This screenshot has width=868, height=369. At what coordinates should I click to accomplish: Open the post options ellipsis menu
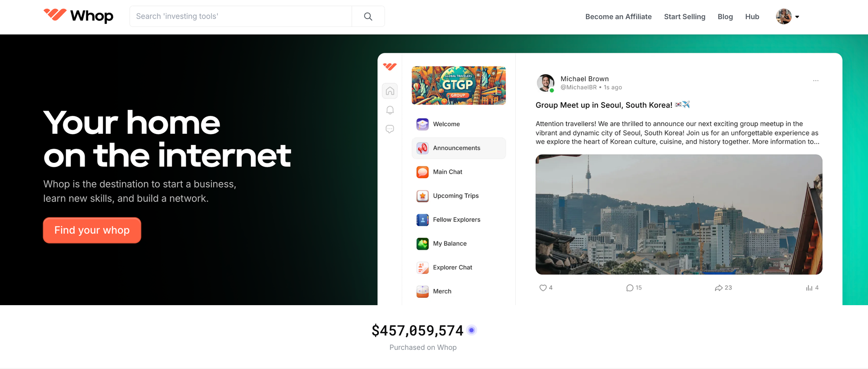tap(816, 80)
